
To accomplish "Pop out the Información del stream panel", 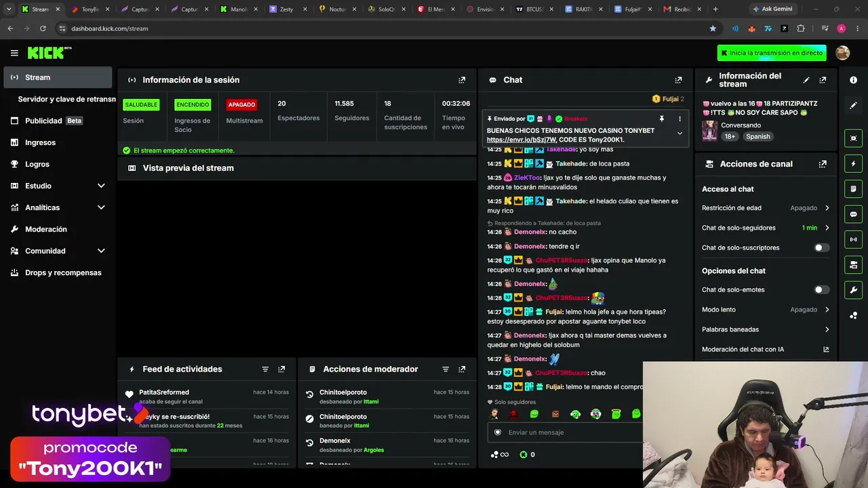I will tap(823, 80).
